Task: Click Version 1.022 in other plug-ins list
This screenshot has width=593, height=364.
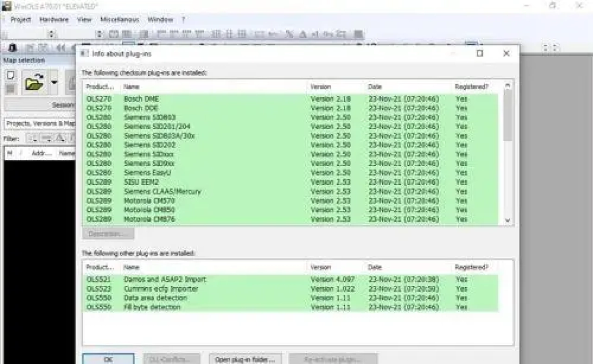Action: 332,289
